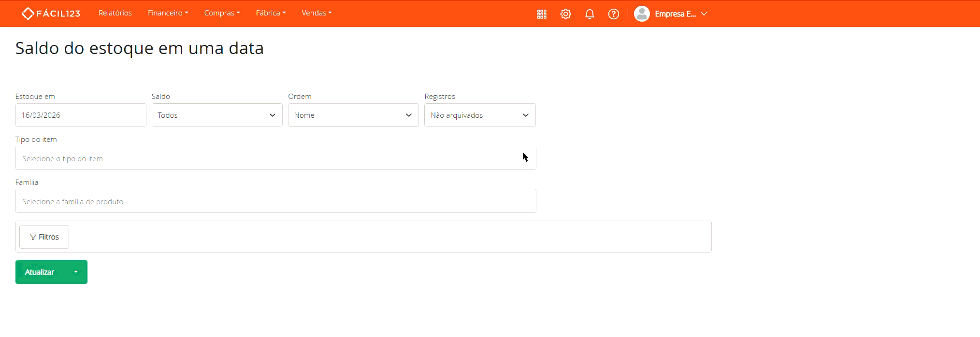Click the Estoque em date field
The width and height of the screenshot is (980, 337).
point(81,115)
